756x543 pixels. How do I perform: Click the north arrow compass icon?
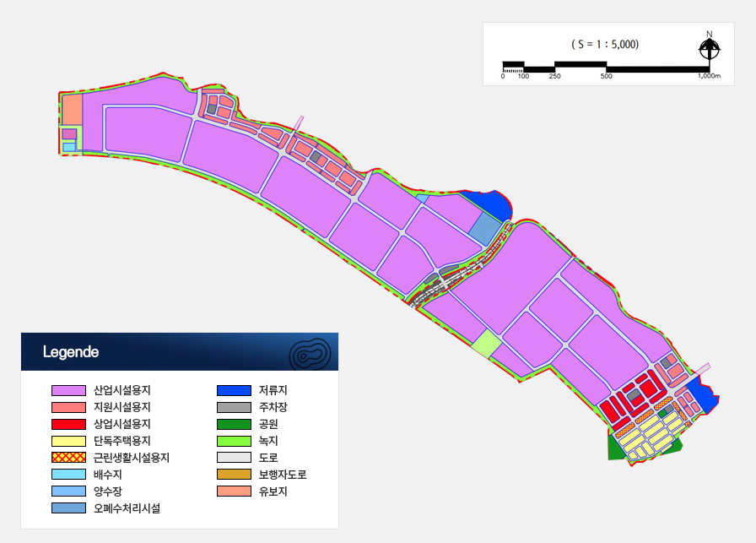[x=710, y=47]
